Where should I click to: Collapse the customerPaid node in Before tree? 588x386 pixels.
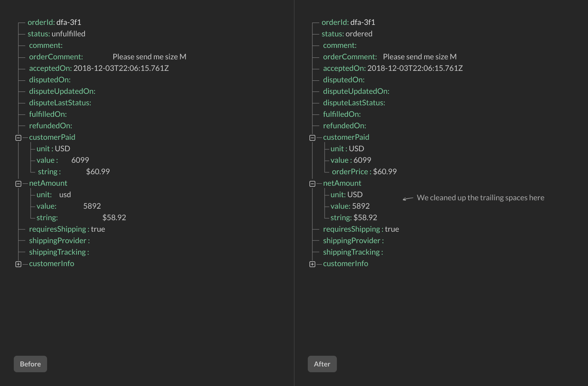[x=18, y=137]
